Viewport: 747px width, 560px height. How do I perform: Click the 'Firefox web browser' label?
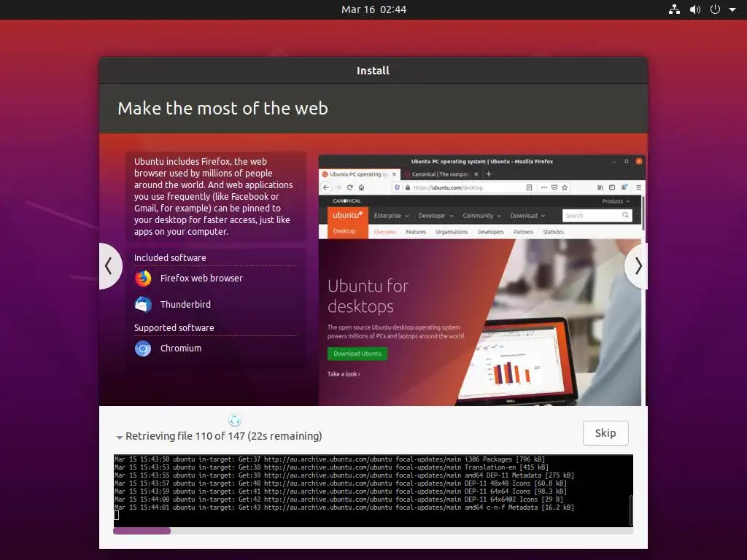pos(201,278)
